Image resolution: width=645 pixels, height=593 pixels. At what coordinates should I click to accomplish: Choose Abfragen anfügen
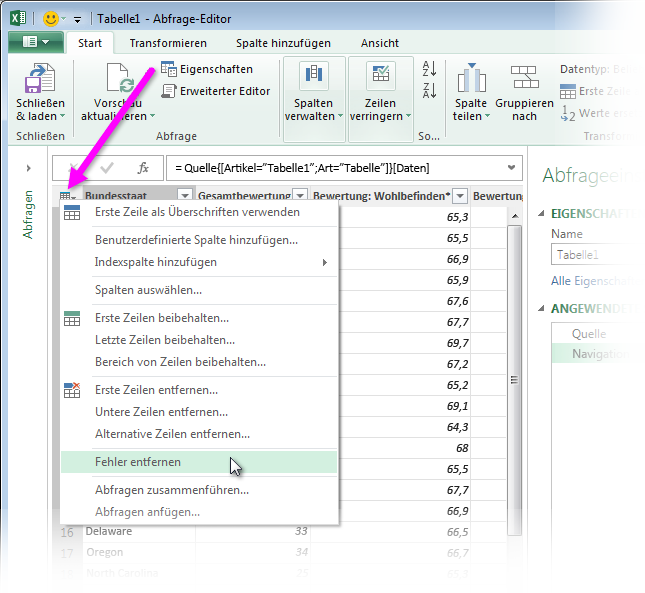pos(199,512)
